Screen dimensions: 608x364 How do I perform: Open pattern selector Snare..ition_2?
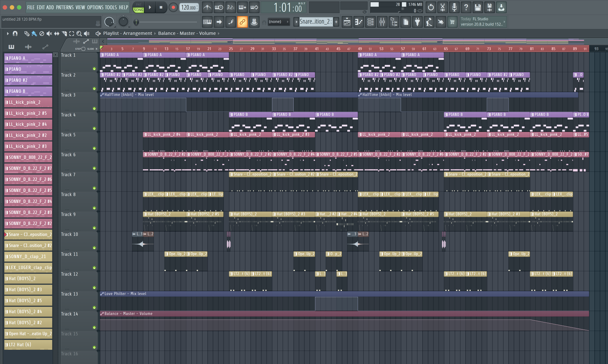[316, 22]
